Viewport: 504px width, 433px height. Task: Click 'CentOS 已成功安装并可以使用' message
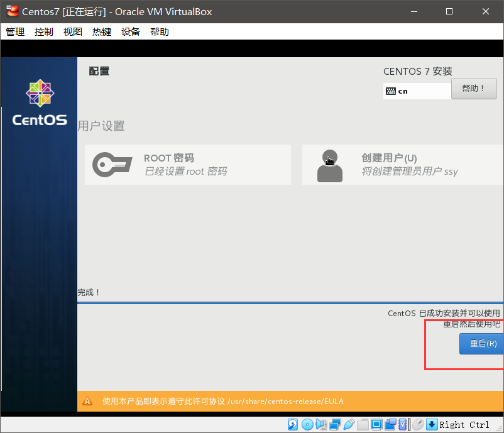tap(444, 313)
